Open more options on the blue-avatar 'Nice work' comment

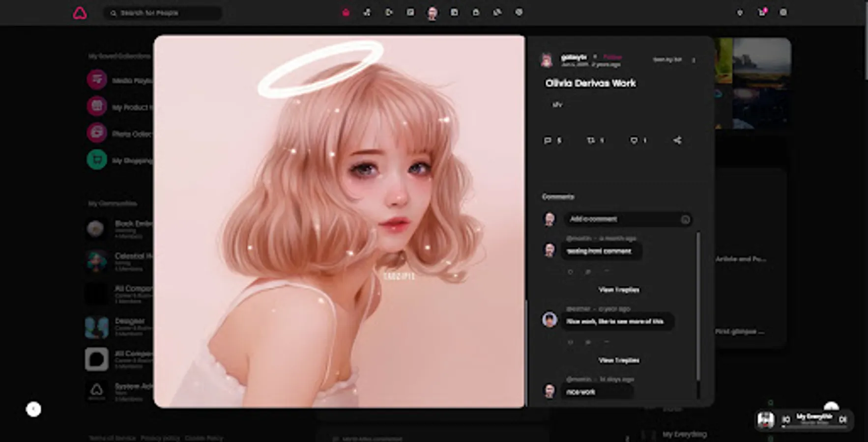click(x=606, y=342)
